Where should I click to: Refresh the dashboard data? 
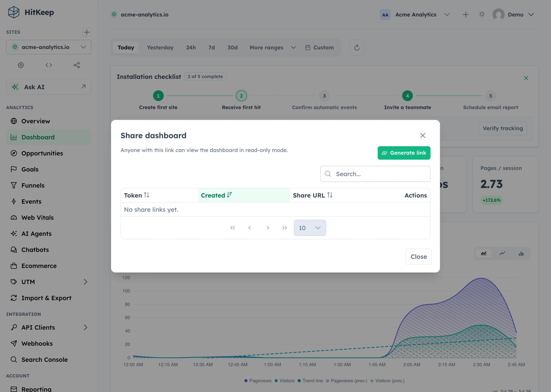point(357,47)
